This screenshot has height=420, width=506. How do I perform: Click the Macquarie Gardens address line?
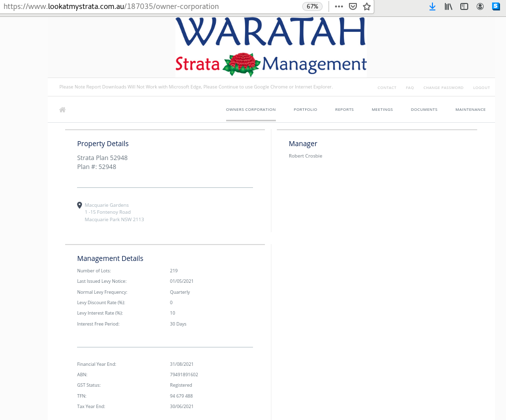[106, 205]
